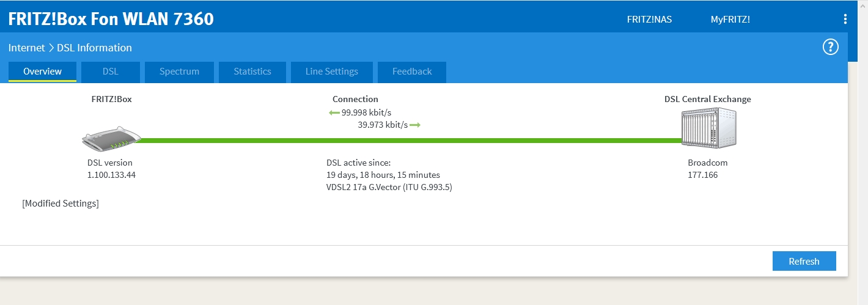Click the FRITZ!Box Fon WLAN 7360 title
This screenshot has height=305, width=868.
pyautogui.click(x=111, y=19)
